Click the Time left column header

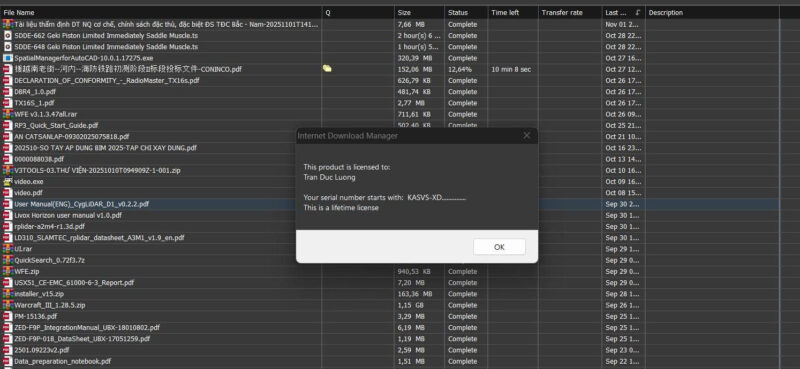pos(513,12)
